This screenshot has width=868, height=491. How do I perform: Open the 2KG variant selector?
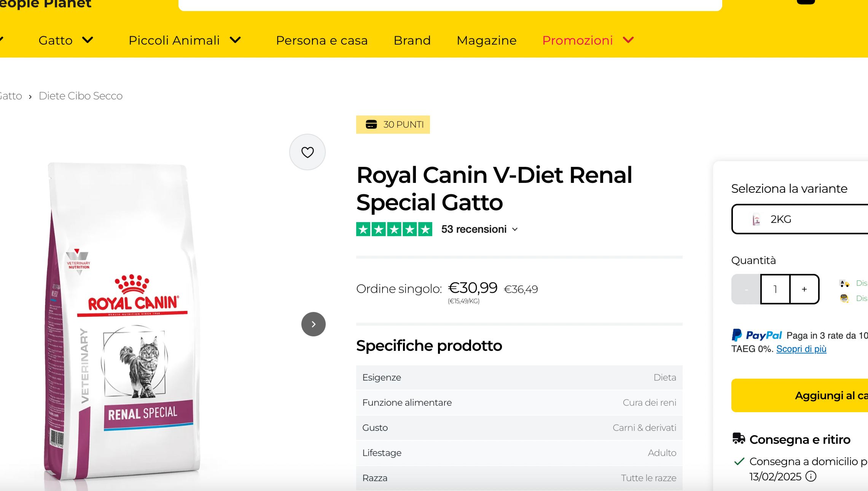(799, 219)
